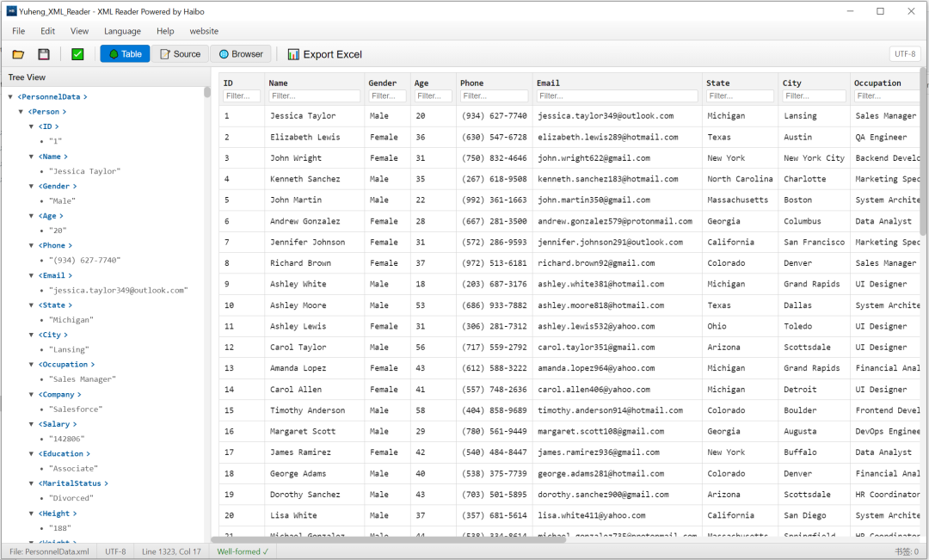The height and width of the screenshot is (560, 929).
Task: Select the Height tag in tree
Action: point(58,514)
